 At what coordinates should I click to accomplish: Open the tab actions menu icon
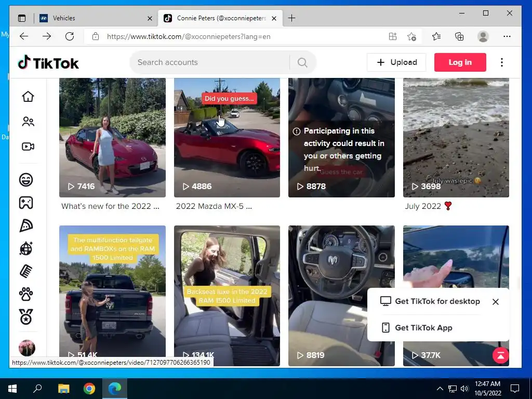22,18
